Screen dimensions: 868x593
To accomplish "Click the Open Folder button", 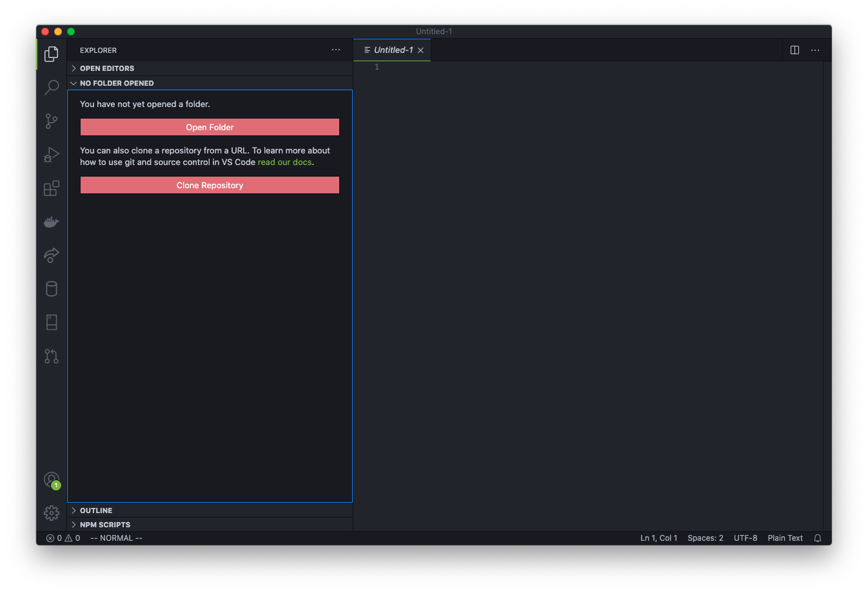I will click(x=210, y=127).
